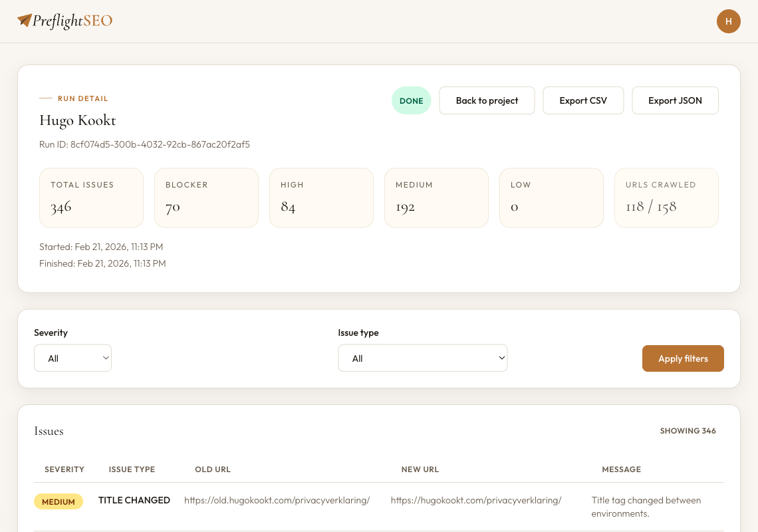Click the URLS CRAWLED card showing 118/158
Image resolution: width=758 pixels, height=532 pixels.
coord(666,198)
